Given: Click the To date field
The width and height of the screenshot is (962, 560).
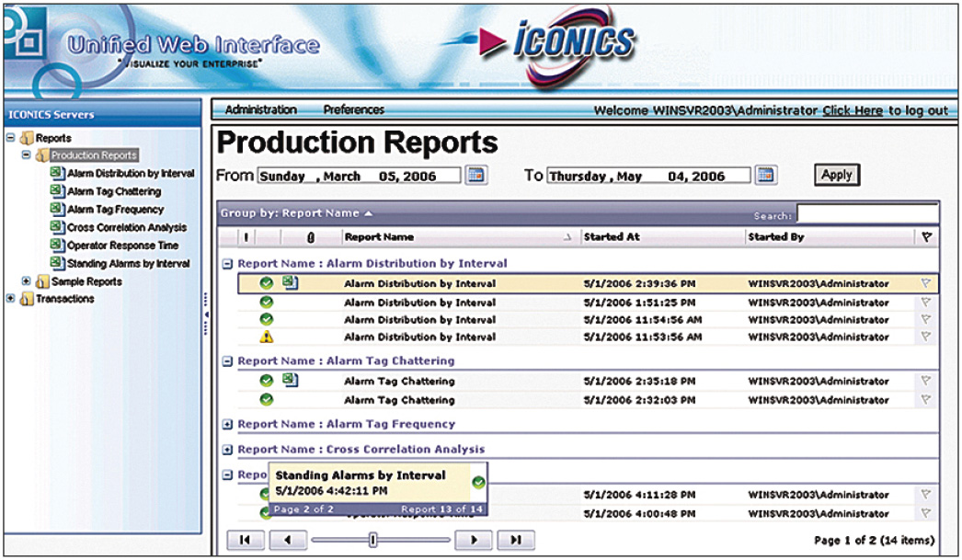Looking at the screenshot, I should 648,176.
